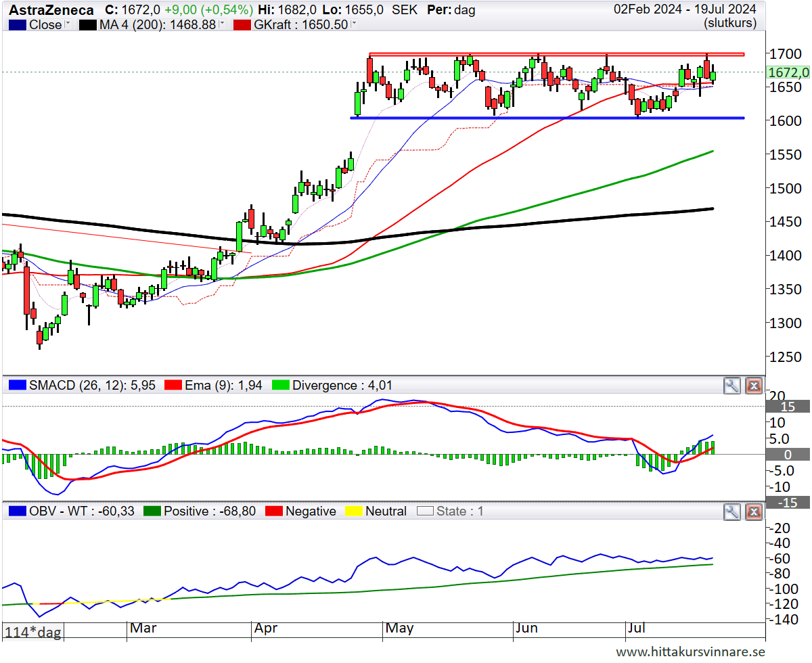Click the Jul label on time axis
Screen dimensions: 812x663
[636, 628]
